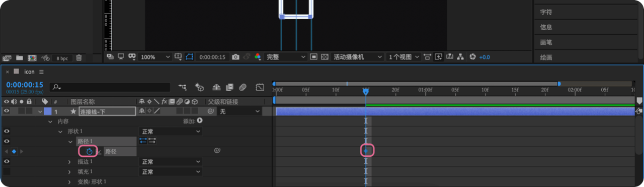Open the 画笔 panel
The width and height of the screenshot is (644, 187).
click(x=546, y=42)
